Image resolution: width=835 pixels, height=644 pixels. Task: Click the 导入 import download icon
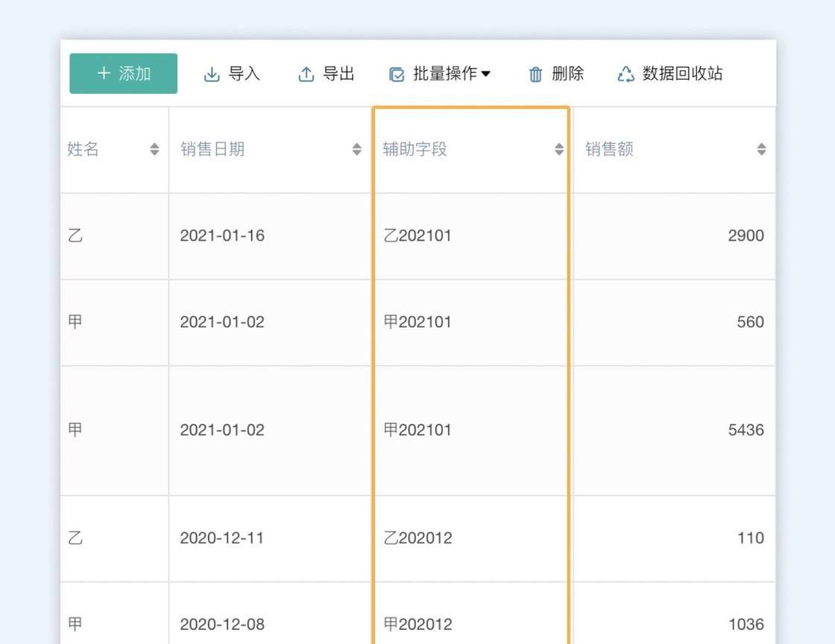tap(212, 75)
